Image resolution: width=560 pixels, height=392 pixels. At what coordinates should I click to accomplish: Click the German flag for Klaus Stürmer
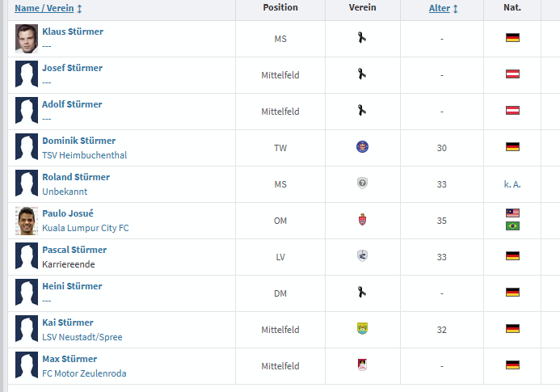point(512,38)
